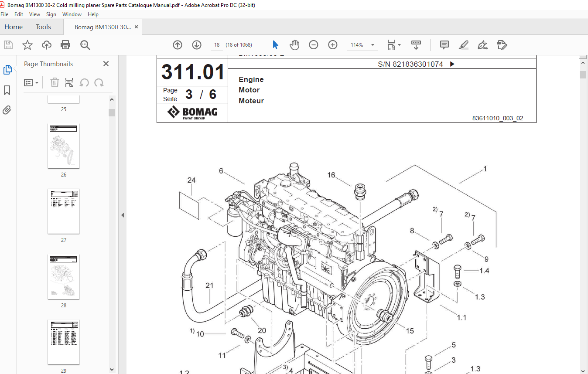Rotate page clockwise in thumbnails panel
The image size is (588, 374).
(x=99, y=82)
